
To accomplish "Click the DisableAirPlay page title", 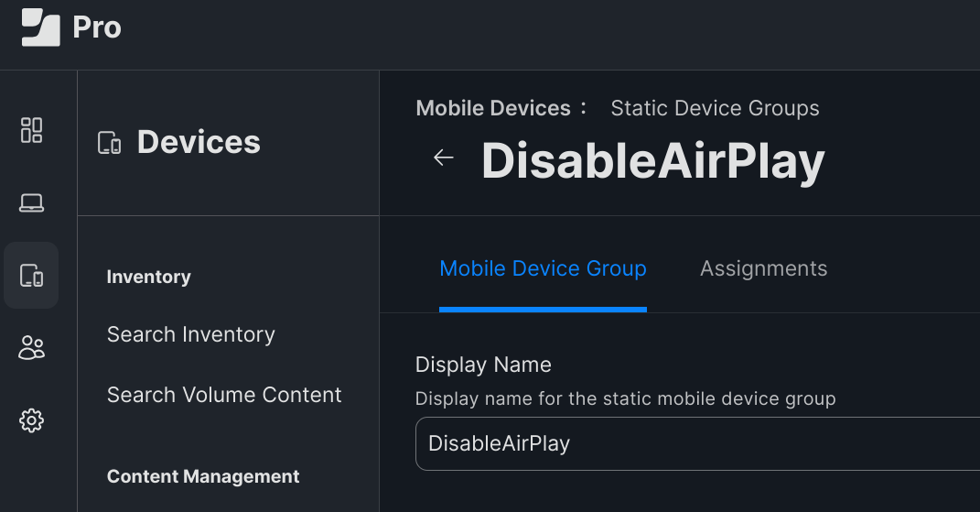I will [x=653, y=161].
